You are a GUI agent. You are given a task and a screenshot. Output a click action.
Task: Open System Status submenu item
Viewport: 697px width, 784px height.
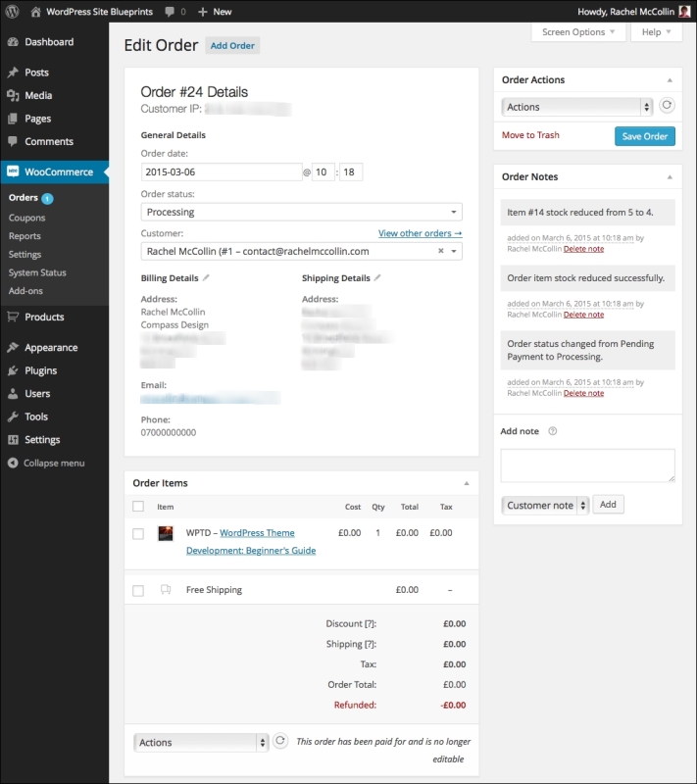coord(37,272)
